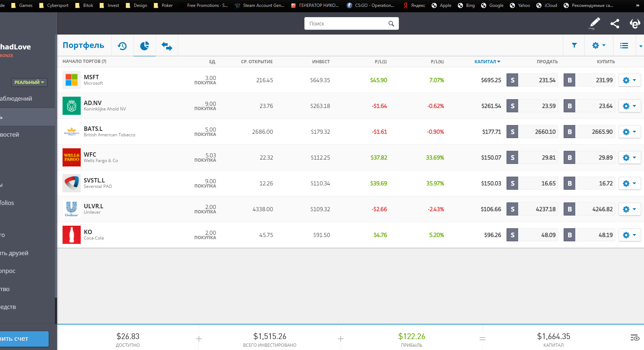Sort by the КАПИТАЛ column header
Screen dimensions: 644x350
coord(487,62)
